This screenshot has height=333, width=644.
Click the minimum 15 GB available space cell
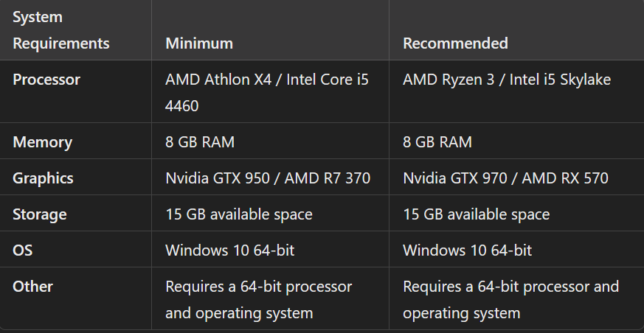coord(239,214)
